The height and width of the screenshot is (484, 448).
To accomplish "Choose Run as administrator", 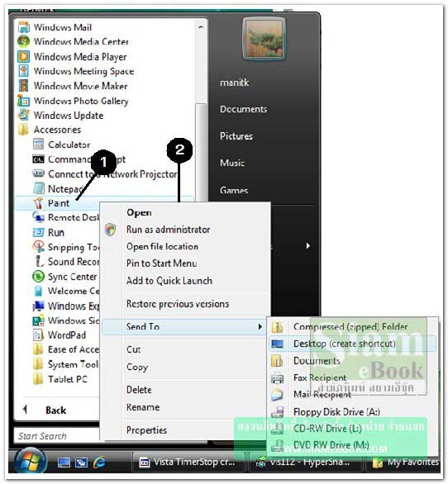I will click(x=168, y=230).
